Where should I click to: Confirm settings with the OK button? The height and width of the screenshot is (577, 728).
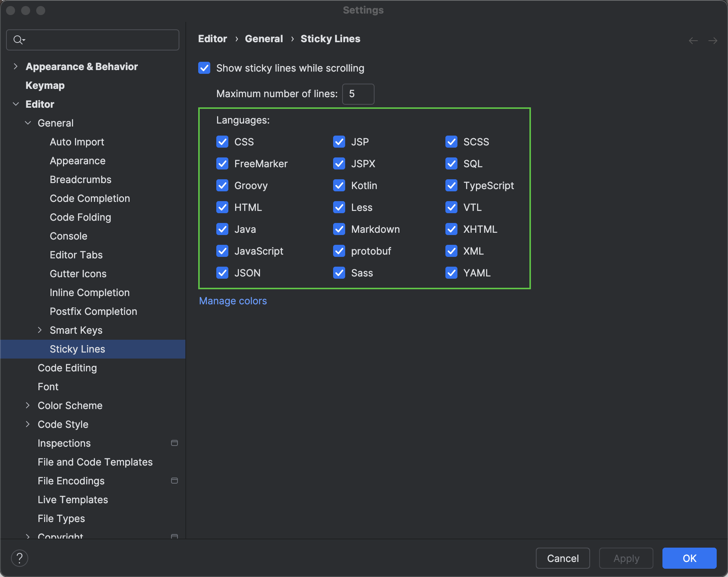(x=689, y=558)
